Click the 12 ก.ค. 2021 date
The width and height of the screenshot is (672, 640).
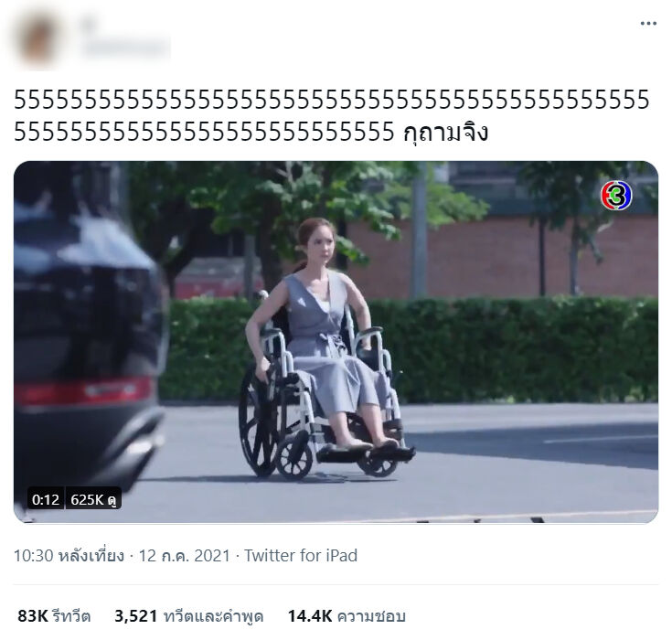coord(185,556)
